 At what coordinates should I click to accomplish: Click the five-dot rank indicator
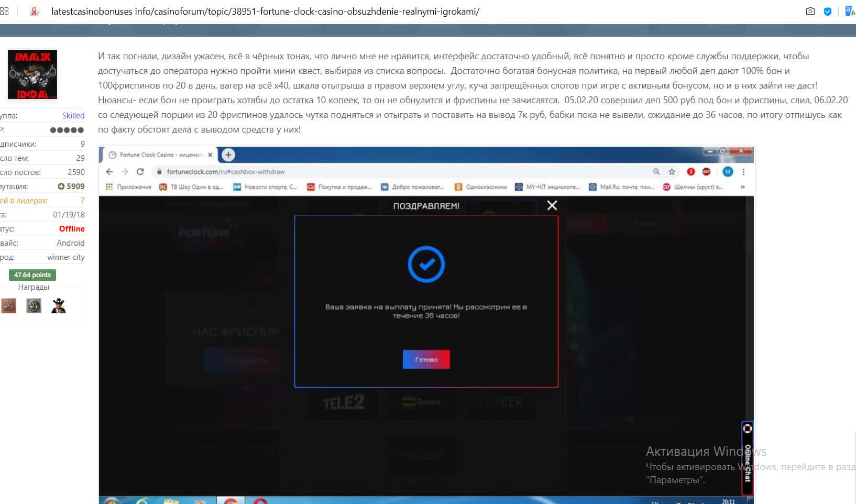[67, 130]
